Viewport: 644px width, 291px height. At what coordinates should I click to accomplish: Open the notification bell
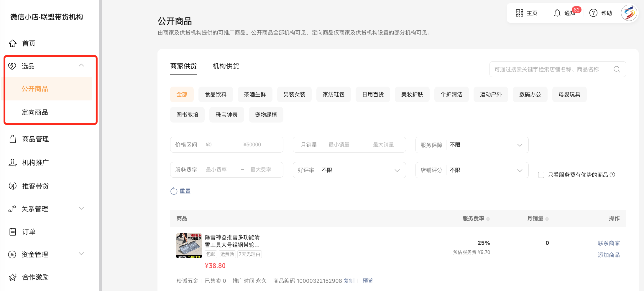[557, 13]
